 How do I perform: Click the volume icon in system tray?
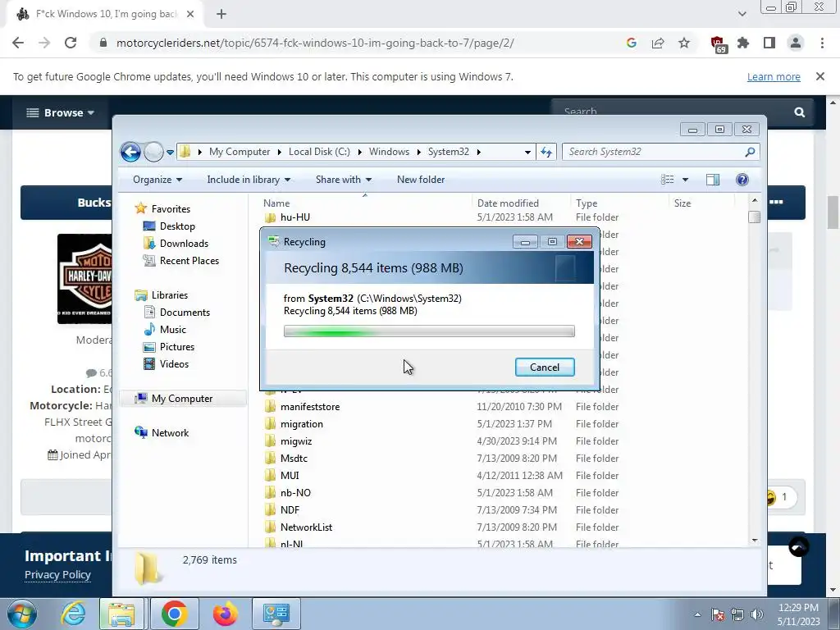tap(756, 614)
